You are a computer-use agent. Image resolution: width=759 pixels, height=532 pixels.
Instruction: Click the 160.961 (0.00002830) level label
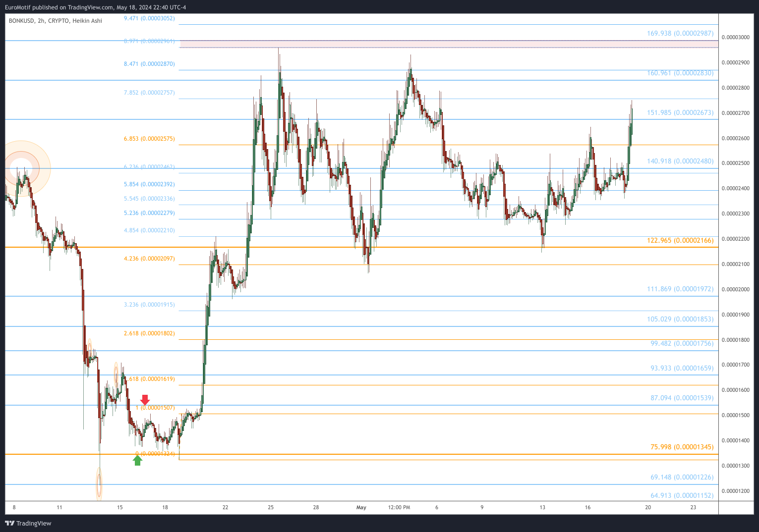point(680,73)
